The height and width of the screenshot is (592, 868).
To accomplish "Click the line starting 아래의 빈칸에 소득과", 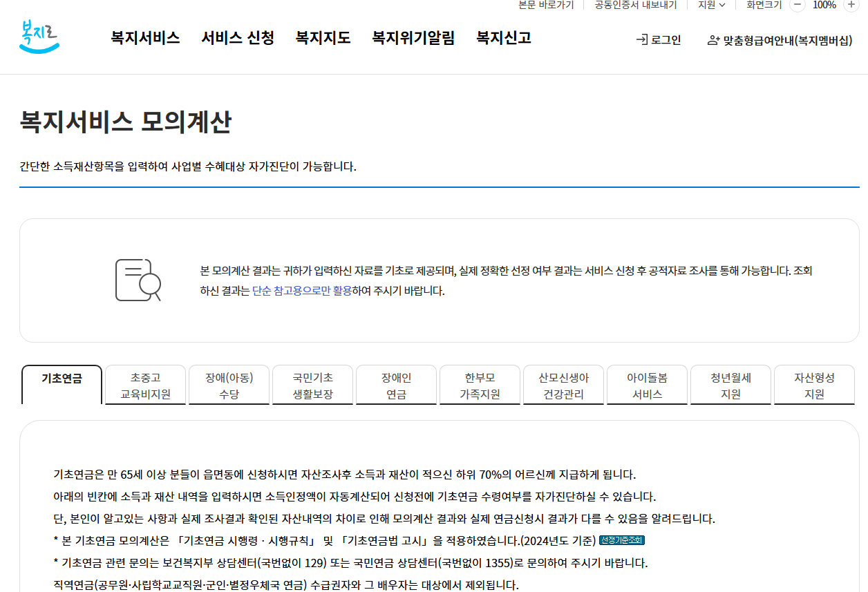I will pos(355,497).
